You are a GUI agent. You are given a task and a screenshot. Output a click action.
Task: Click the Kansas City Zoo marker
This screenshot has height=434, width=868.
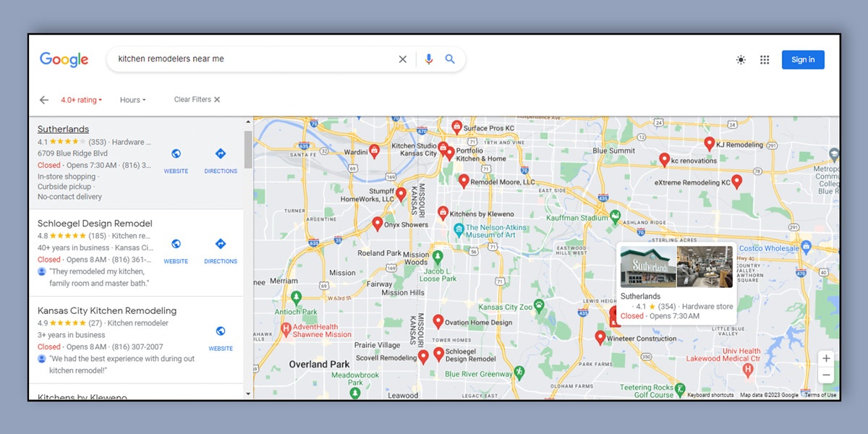coord(538,305)
